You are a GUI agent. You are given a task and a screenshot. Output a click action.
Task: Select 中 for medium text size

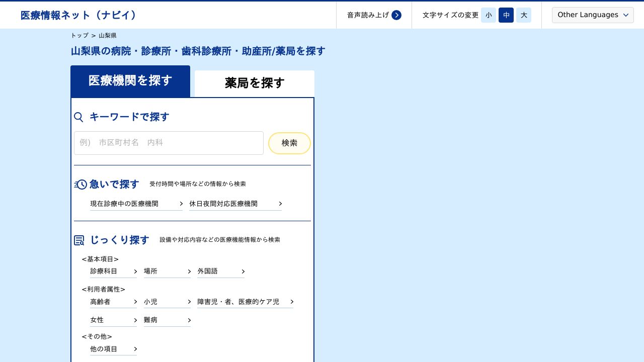click(x=506, y=15)
